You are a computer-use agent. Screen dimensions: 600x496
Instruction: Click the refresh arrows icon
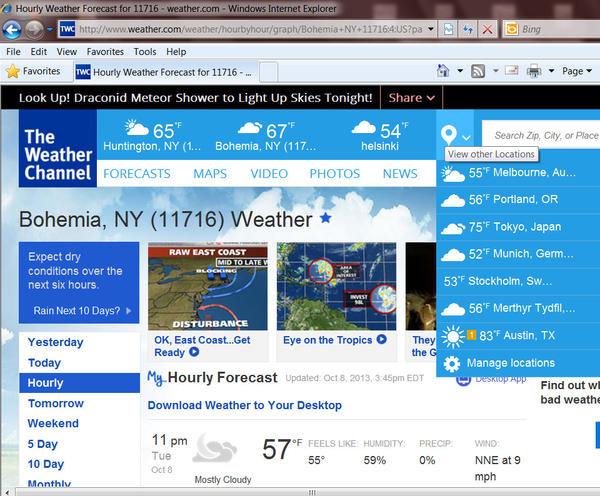468,29
